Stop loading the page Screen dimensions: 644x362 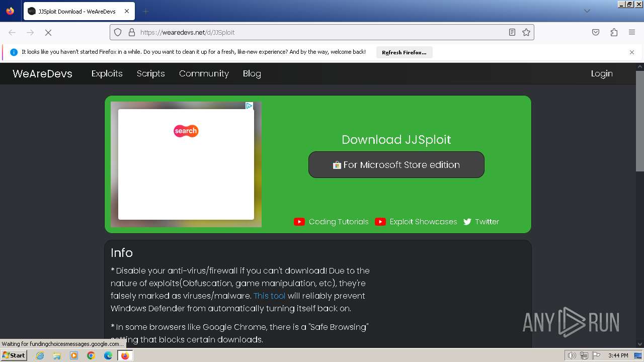(48, 32)
